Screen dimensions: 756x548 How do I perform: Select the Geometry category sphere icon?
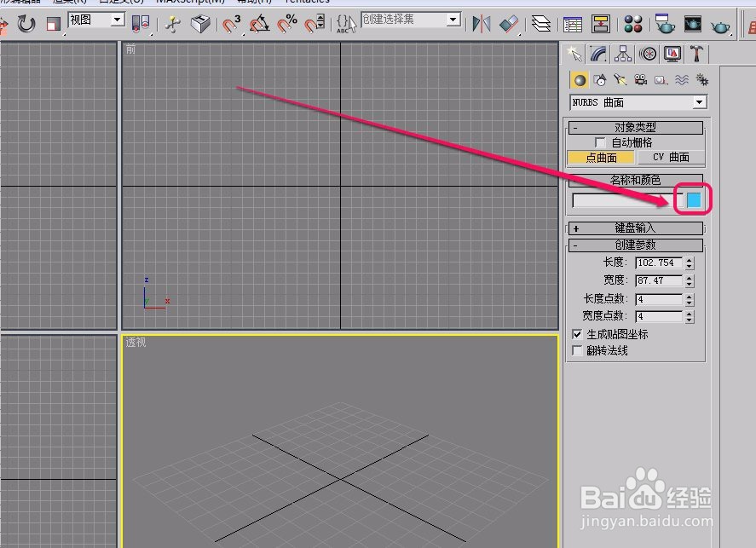[580, 80]
